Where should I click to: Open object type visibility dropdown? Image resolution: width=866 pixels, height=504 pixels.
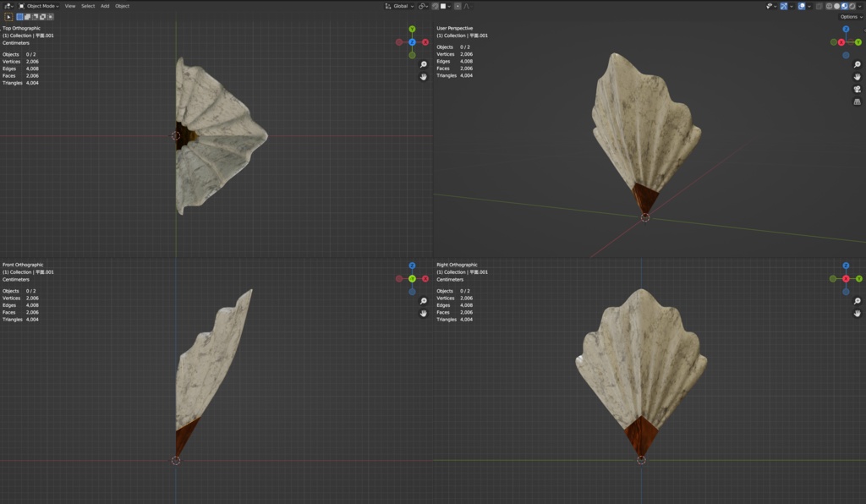click(771, 6)
